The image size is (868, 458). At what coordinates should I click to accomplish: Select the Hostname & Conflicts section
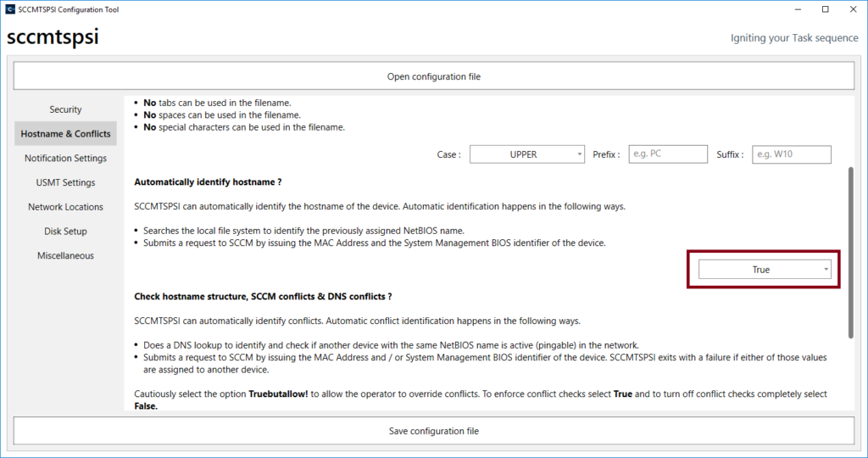[65, 134]
